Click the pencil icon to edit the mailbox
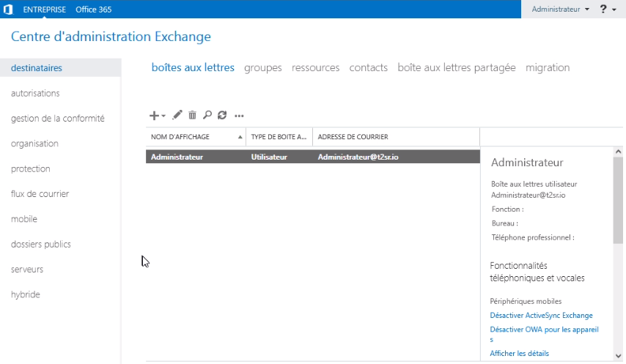The width and height of the screenshot is (626, 364). [177, 115]
